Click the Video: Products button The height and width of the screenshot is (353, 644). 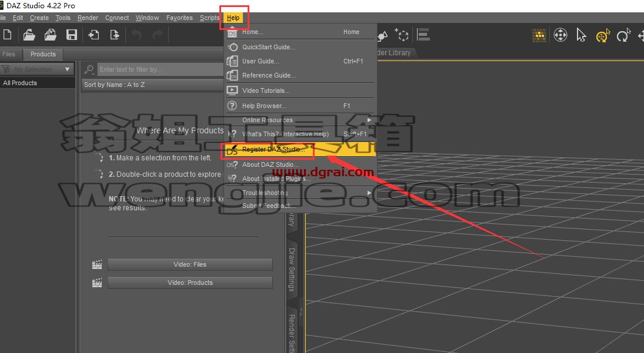(x=190, y=283)
